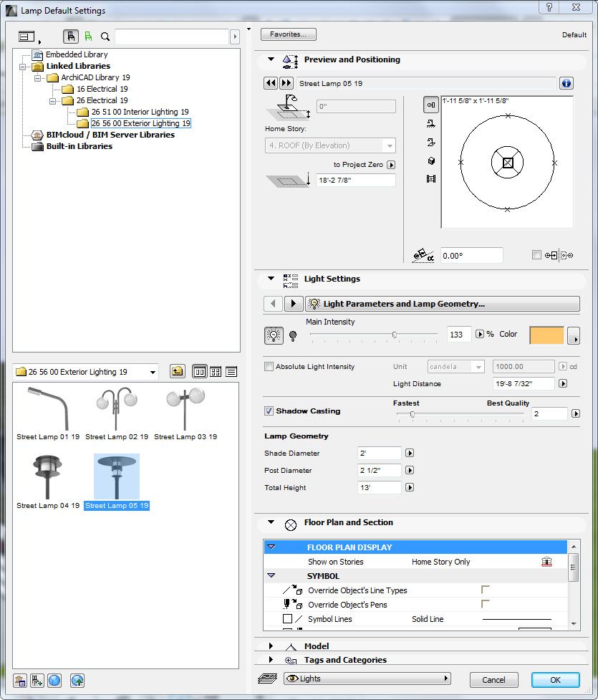Open Light Parameters and Lamp Geometry page selector

point(443,304)
